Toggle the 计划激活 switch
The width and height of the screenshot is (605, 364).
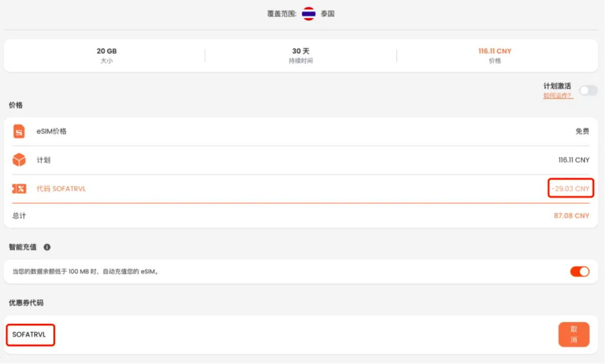[588, 90]
